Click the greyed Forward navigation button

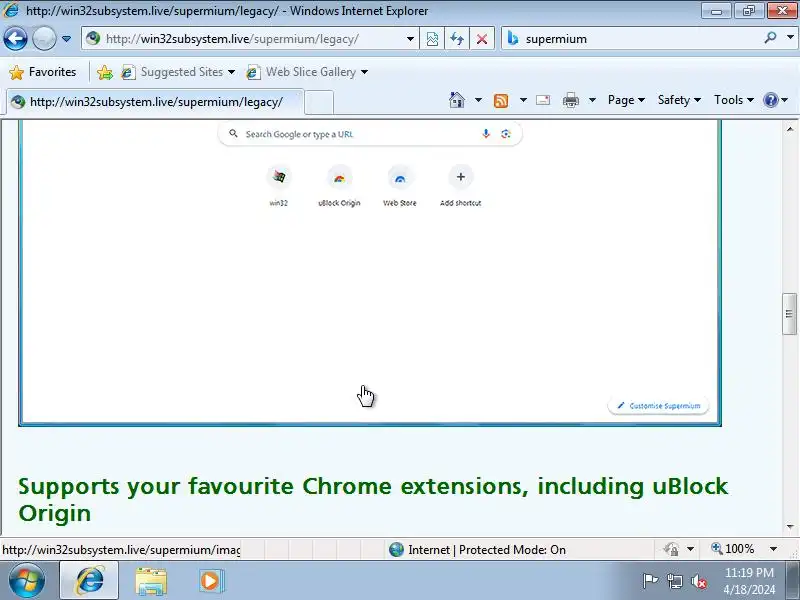point(44,39)
